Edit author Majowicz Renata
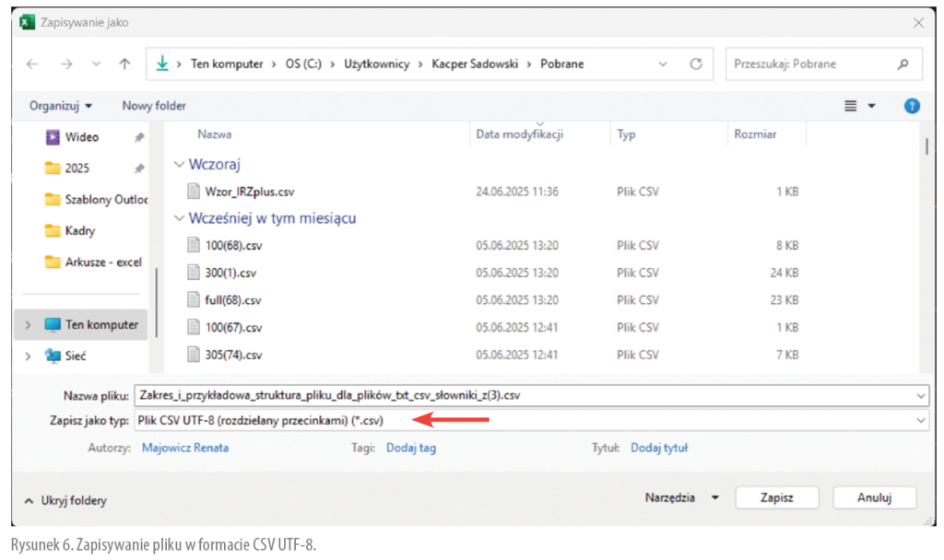 coord(184,448)
